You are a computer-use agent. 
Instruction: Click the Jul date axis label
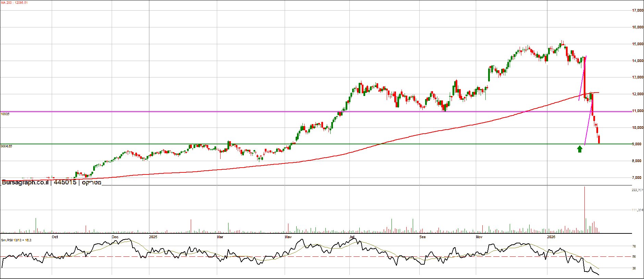coord(352,237)
